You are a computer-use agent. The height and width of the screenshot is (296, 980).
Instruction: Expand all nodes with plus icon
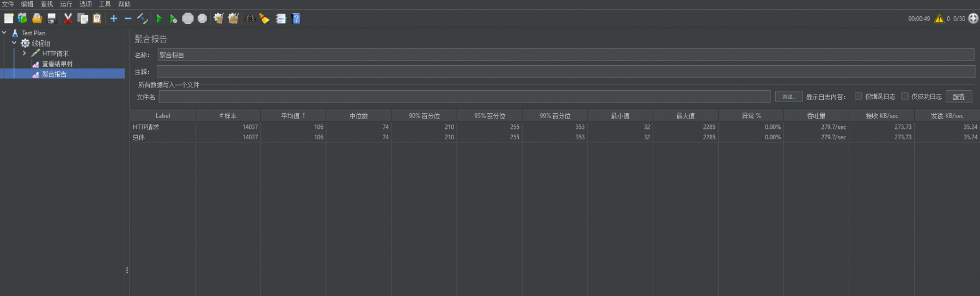[114, 18]
